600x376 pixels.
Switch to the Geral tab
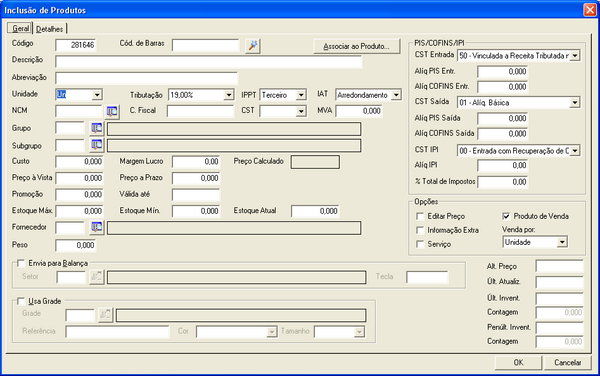[x=20, y=28]
